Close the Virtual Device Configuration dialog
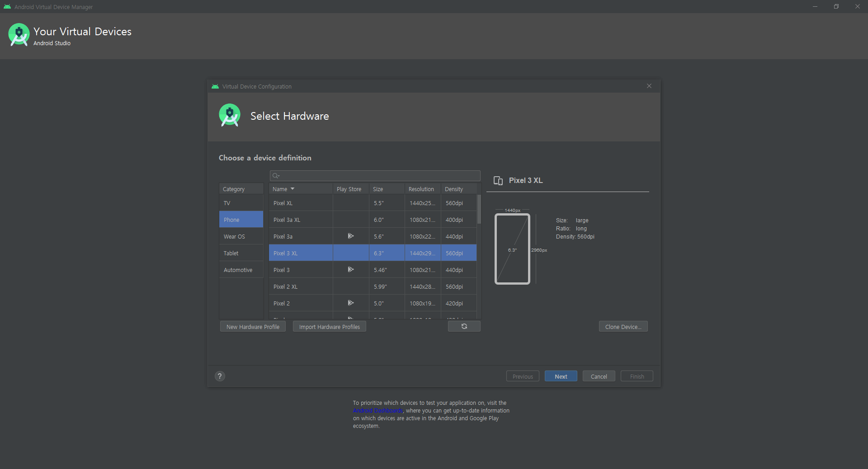Image resolution: width=868 pixels, height=469 pixels. pos(649,86)
